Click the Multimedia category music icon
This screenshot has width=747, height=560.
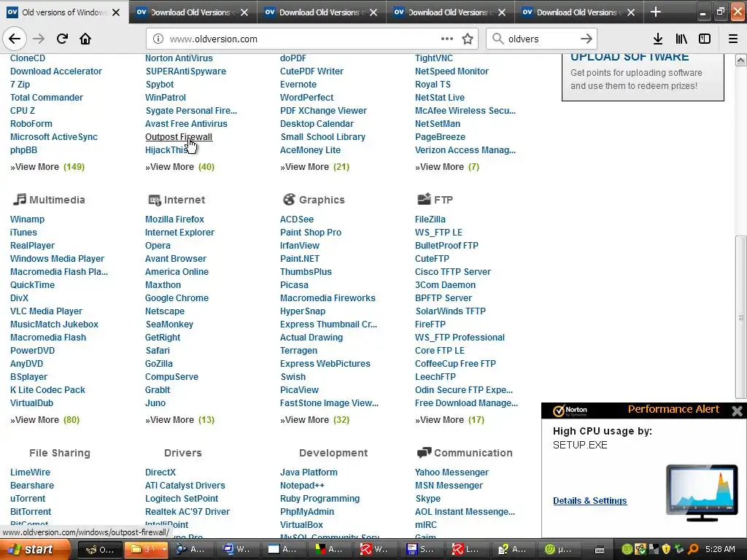pos(19,199)
